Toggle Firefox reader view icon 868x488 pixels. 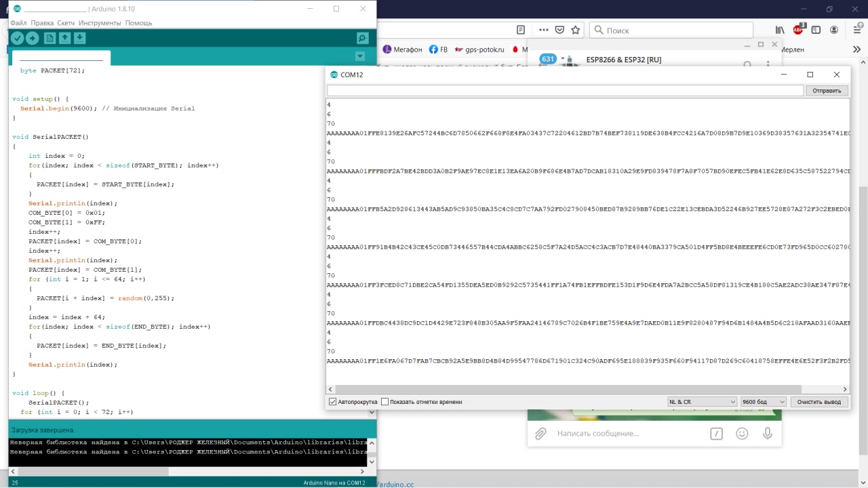click(x=521, y=30)
